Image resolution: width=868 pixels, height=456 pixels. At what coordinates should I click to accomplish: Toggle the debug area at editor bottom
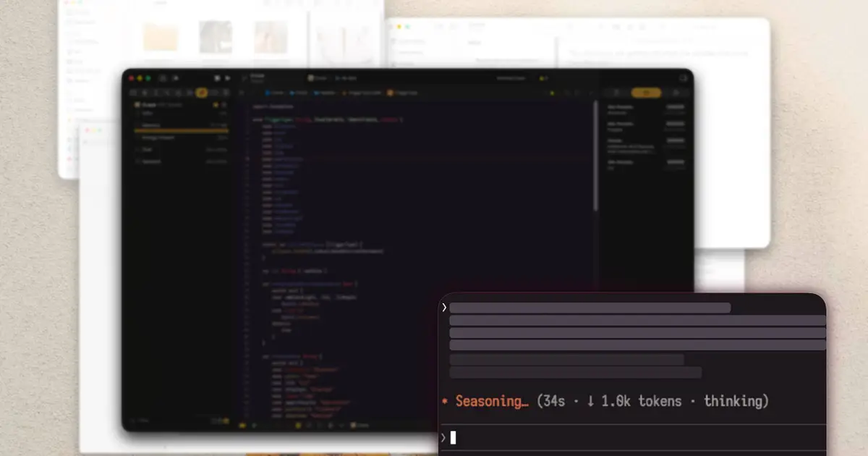click(x=243, y=426)
